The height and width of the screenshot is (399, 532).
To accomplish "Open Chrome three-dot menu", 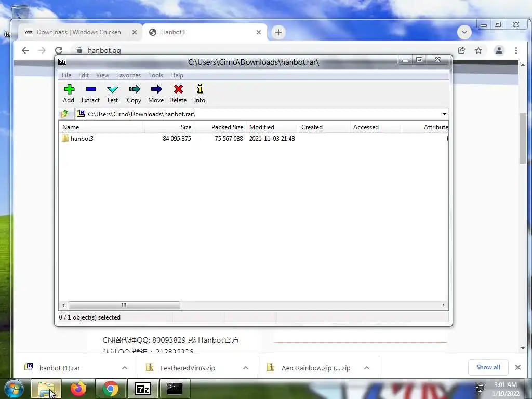I will point(516,50).
